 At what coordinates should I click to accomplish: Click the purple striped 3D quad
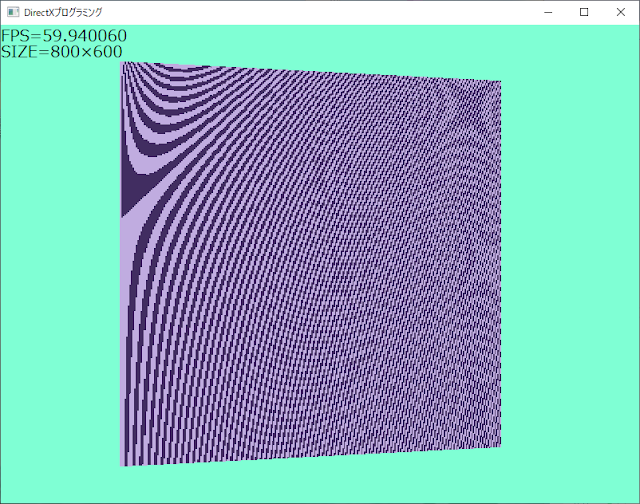click(310, 264)
